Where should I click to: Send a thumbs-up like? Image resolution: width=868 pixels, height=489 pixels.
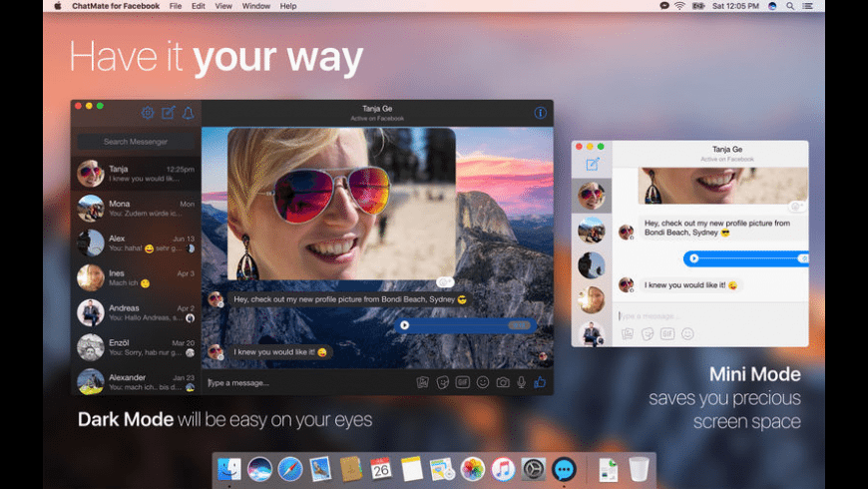(540, 382)
